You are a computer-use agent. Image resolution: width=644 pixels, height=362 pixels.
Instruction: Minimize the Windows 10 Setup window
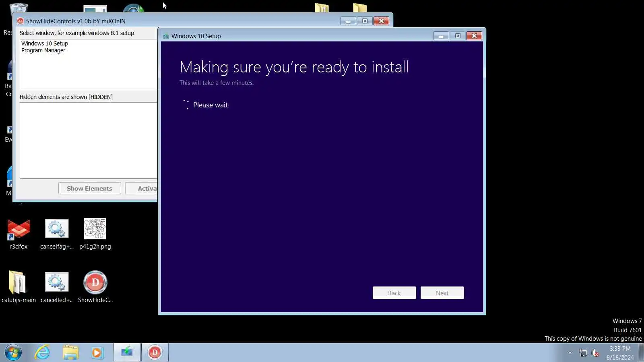point(441,36)
